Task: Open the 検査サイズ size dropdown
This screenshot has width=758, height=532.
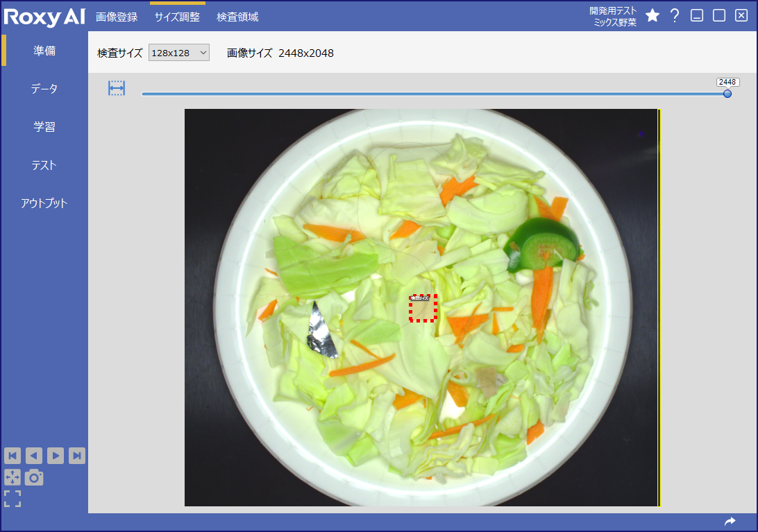Action: point(178,52)
